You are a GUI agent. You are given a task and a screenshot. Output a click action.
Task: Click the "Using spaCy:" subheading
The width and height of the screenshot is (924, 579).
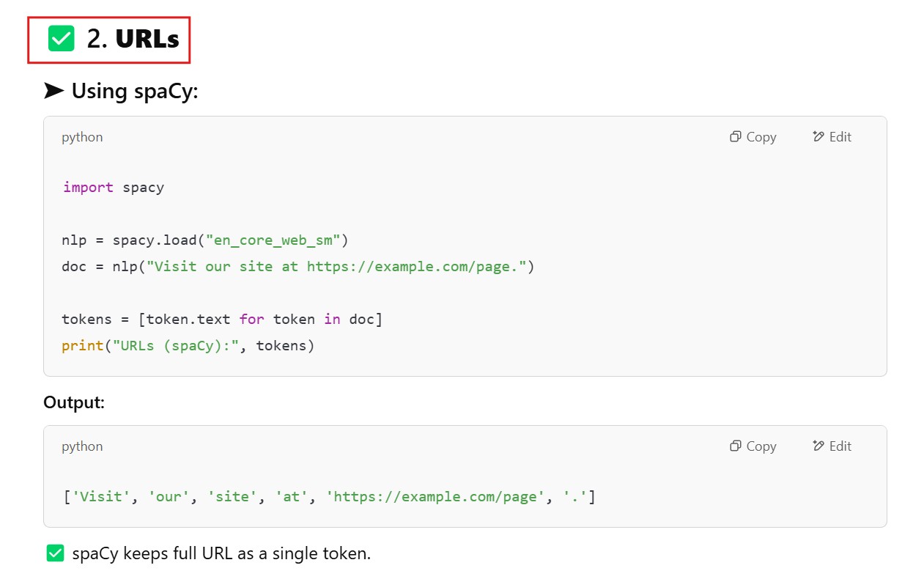pos(135,92)
